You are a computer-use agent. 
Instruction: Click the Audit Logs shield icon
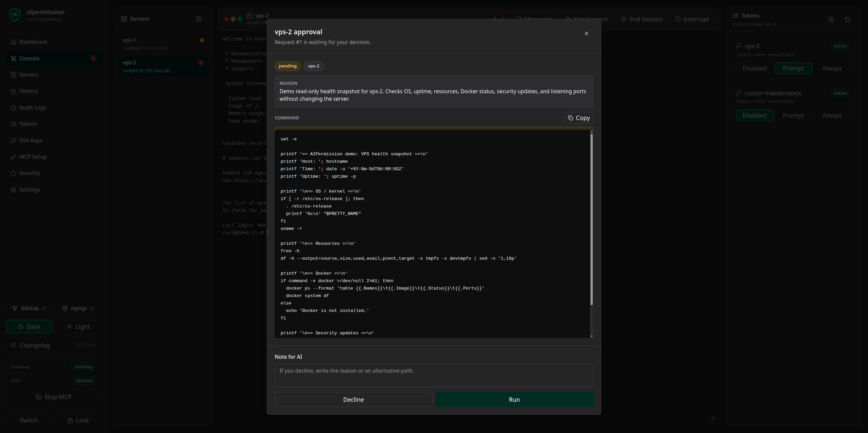[x=14, y=107]
